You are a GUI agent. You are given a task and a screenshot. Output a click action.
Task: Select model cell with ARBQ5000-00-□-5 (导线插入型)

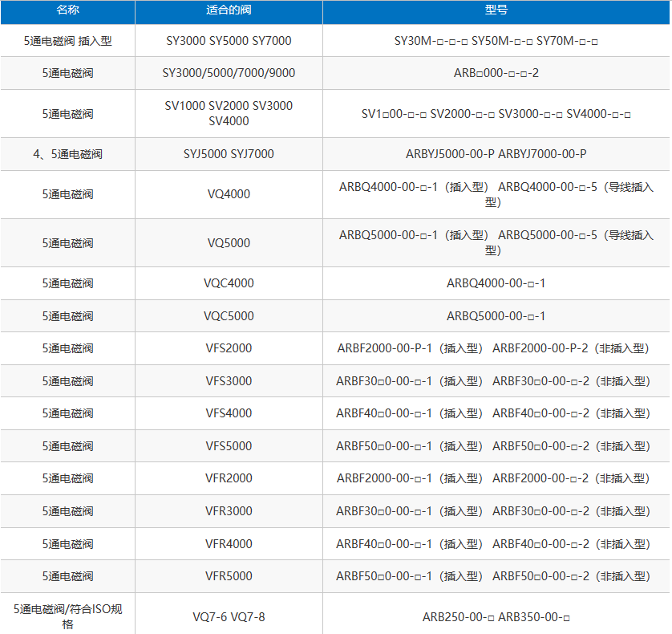[496, 243]
